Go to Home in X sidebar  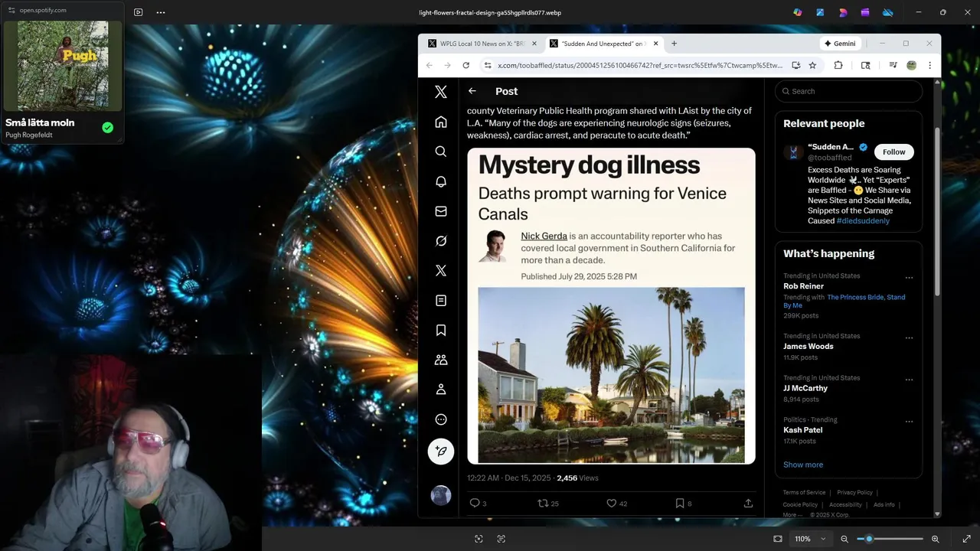pyautogui.click(x=441, y=122)
